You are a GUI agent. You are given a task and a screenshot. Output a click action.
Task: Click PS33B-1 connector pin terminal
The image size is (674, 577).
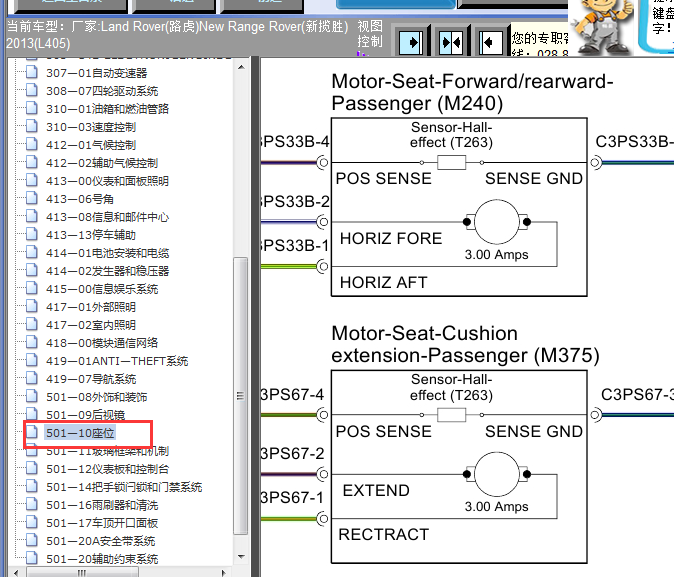click(x=322, y=266)
